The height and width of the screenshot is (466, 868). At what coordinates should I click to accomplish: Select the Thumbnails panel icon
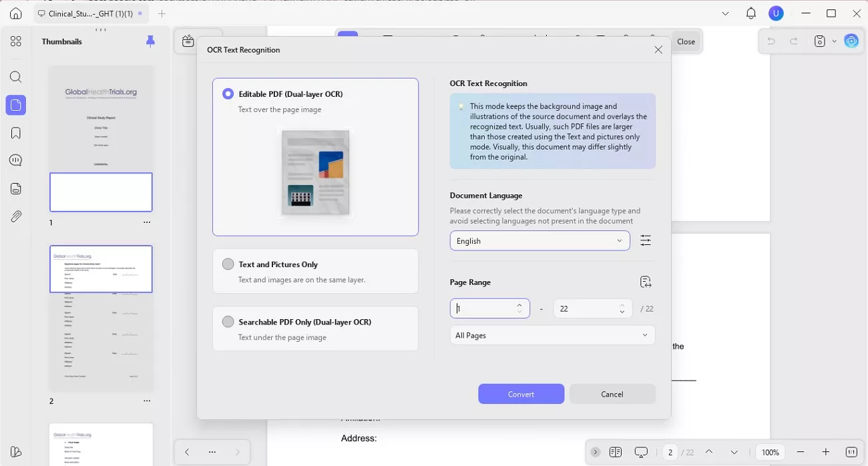point(16,104)
